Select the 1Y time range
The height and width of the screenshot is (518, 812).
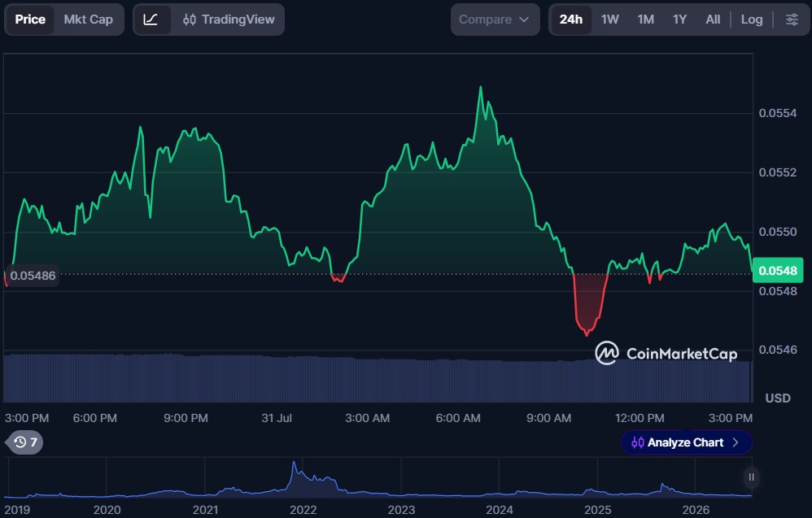pyautogui.click(x=679, y=20)
